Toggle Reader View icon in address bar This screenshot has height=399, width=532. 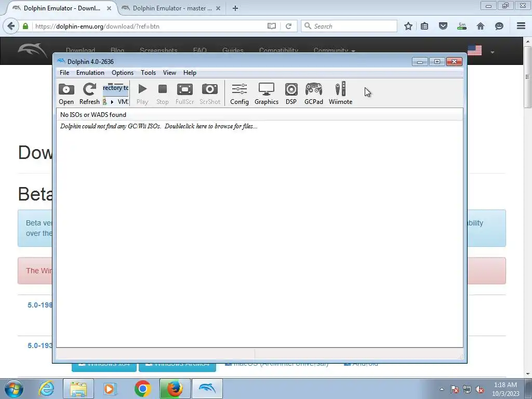tap(271, 26)
